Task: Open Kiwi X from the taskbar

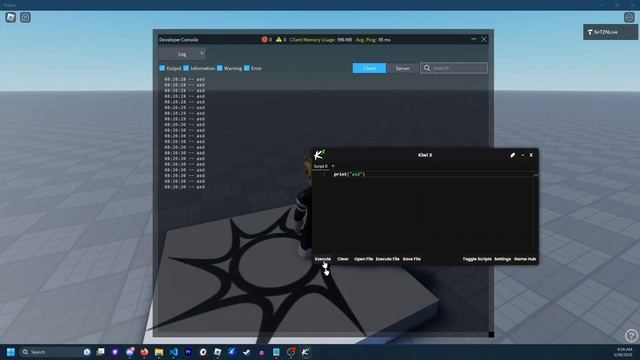Action: [305, 352]
